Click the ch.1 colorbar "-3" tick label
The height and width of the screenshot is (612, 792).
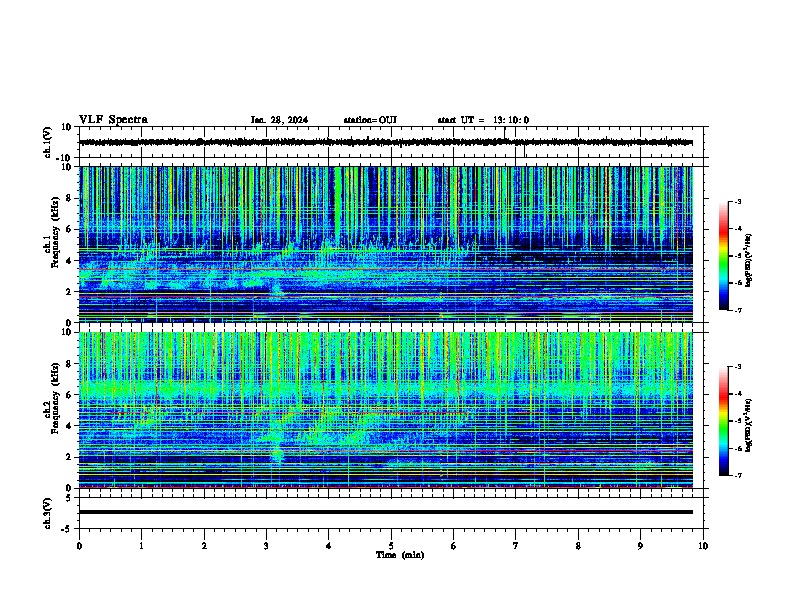[737, 201]
